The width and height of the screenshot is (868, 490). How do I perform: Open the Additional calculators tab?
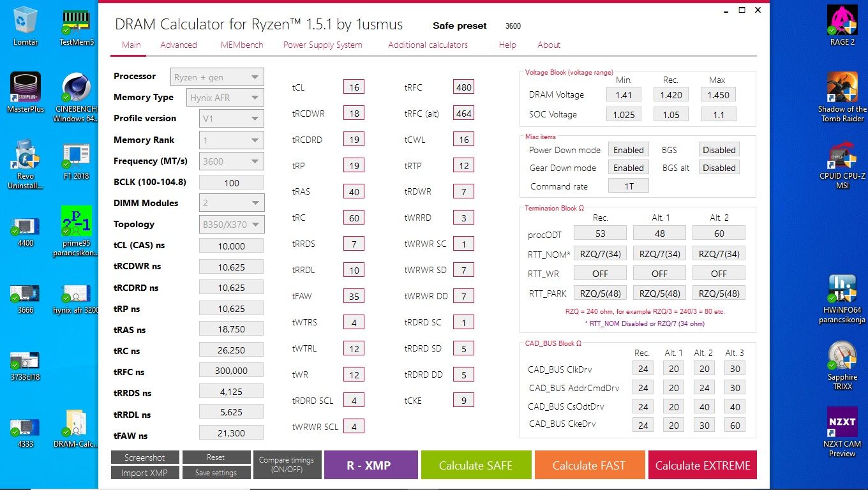428,45
